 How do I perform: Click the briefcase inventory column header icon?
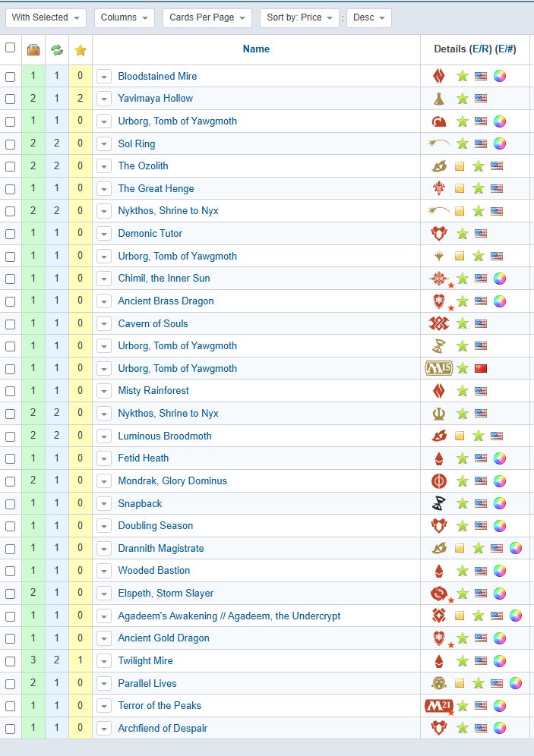click(x=33, y=49)
